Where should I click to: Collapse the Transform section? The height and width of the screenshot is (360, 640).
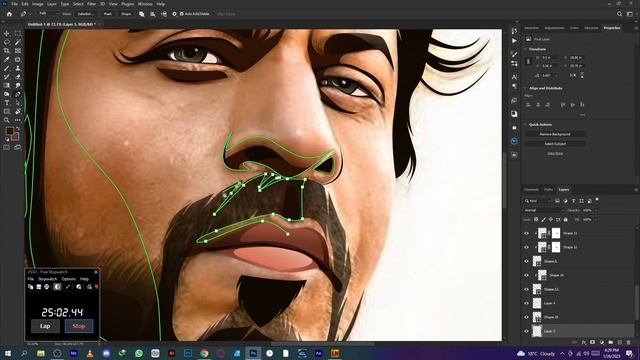pyautogui.click(x=526, y=49)
